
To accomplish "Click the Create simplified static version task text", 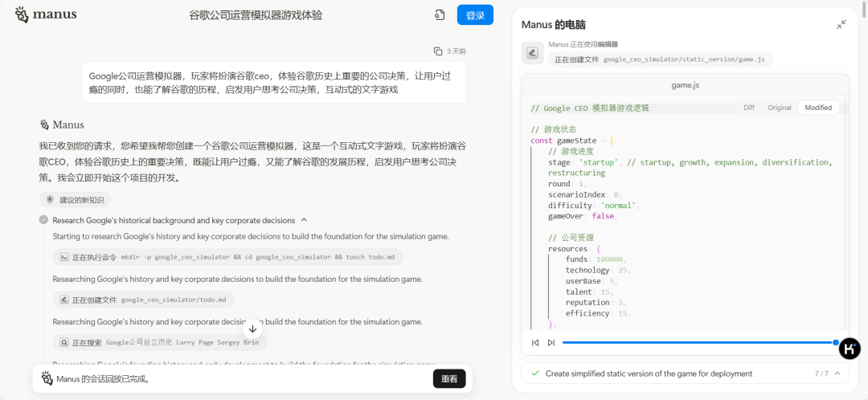I will tap(649, 373).
